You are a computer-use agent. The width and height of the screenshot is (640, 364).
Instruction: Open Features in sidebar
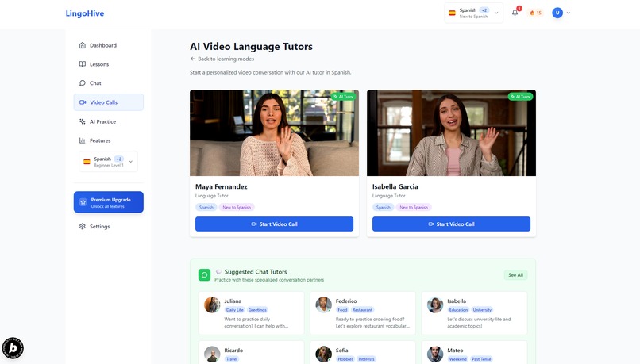[109, 140]
